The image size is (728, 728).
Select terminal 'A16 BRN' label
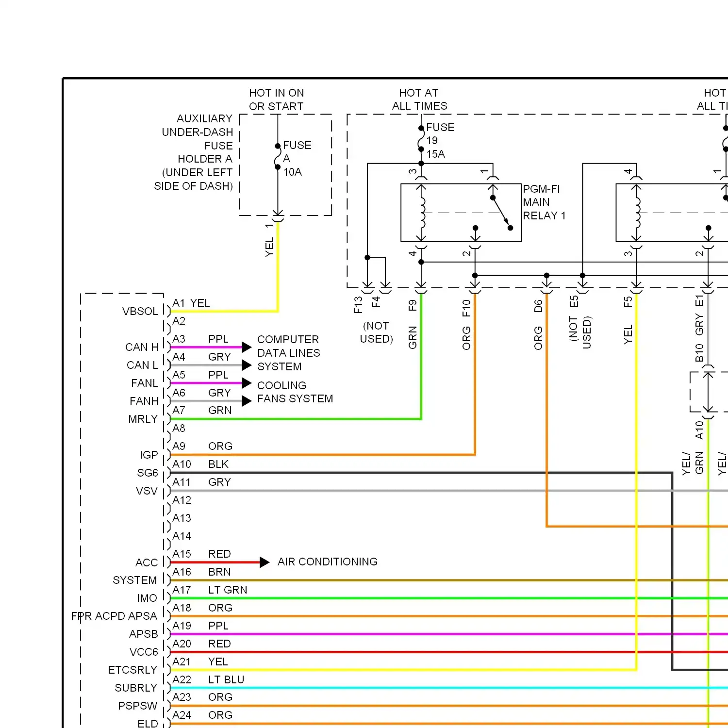pyautogui.click(x=202, y=572)
